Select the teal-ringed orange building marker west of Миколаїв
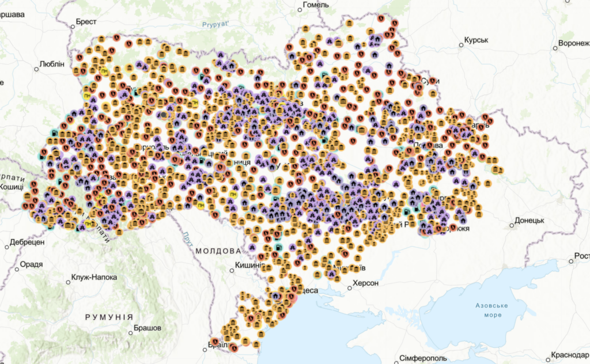The image size is (590, 364). (317, 274)
